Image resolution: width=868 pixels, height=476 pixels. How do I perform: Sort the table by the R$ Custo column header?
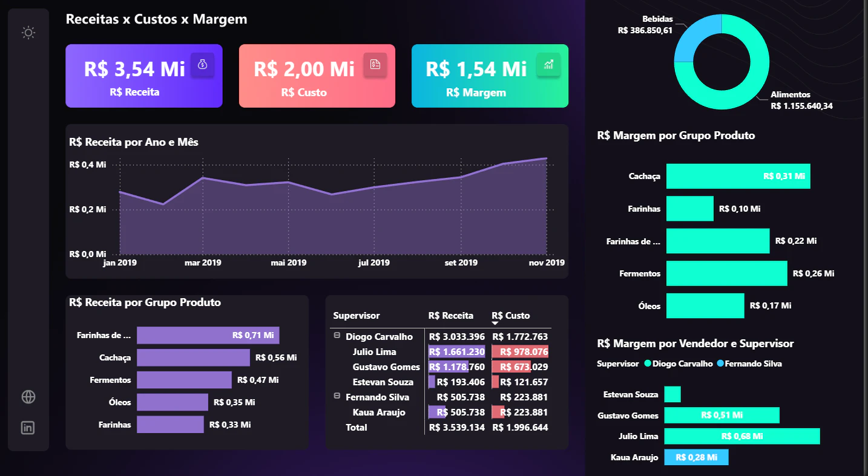511,316
